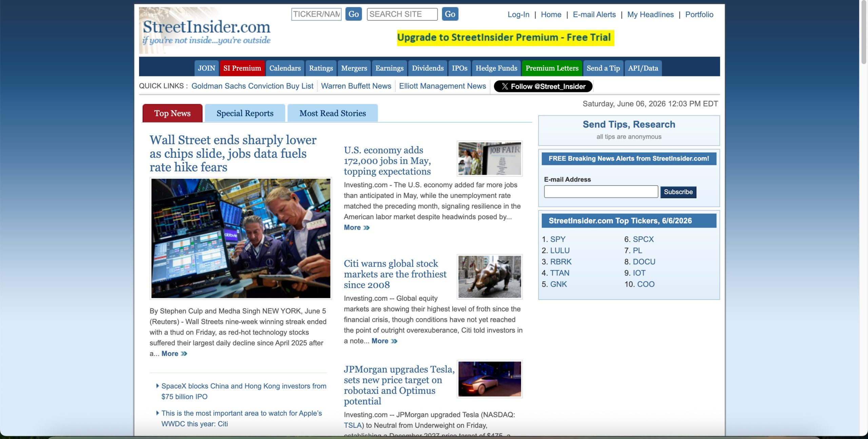868x439 pixels.
Task: Click the arrow icon after Citi froth More
Action: tap(394, 341)
